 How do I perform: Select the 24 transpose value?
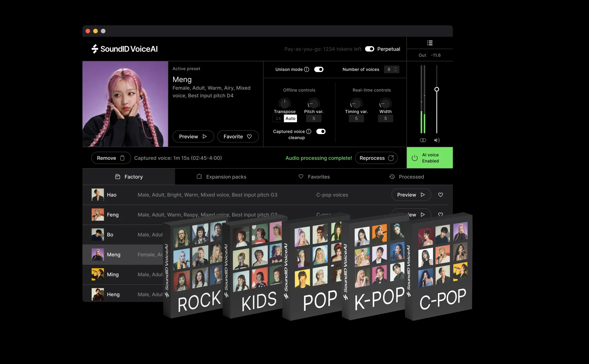[x=278, y=118]
